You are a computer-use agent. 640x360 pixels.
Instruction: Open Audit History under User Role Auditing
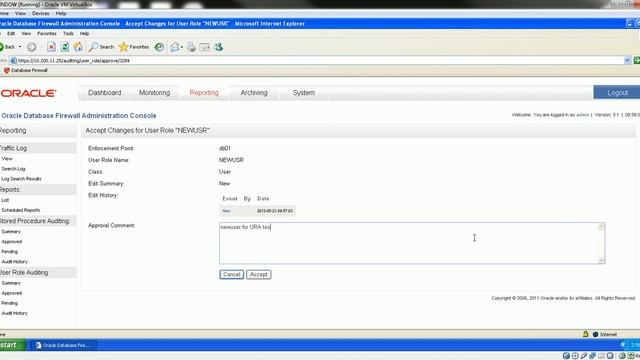point(15,313)
